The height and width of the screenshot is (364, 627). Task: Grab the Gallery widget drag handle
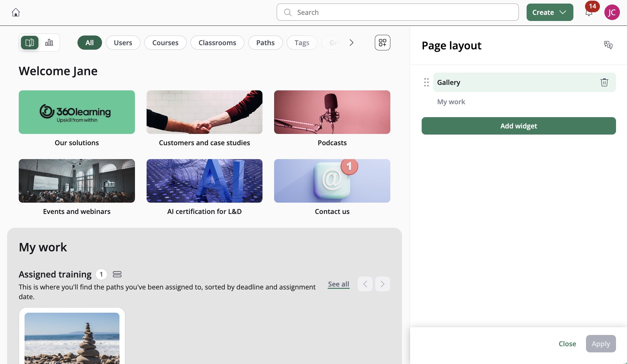coord(427,82)
